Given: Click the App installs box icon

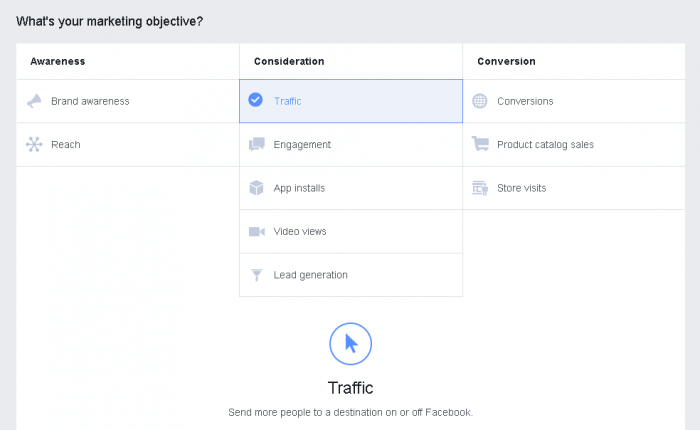Looking at the screenshot, I should tap(256, 188).
